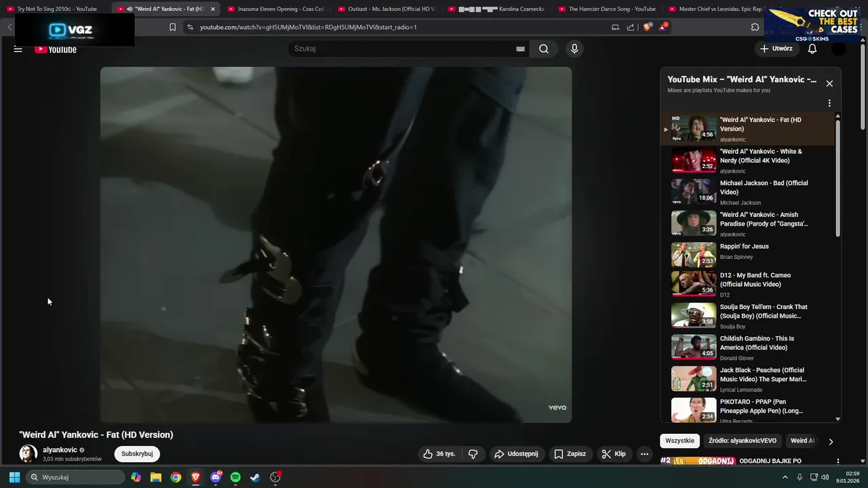The image size is (868, 488).
Task: Bookmark page with address bar bookmark icon
Action: click(x=172, y=27)
